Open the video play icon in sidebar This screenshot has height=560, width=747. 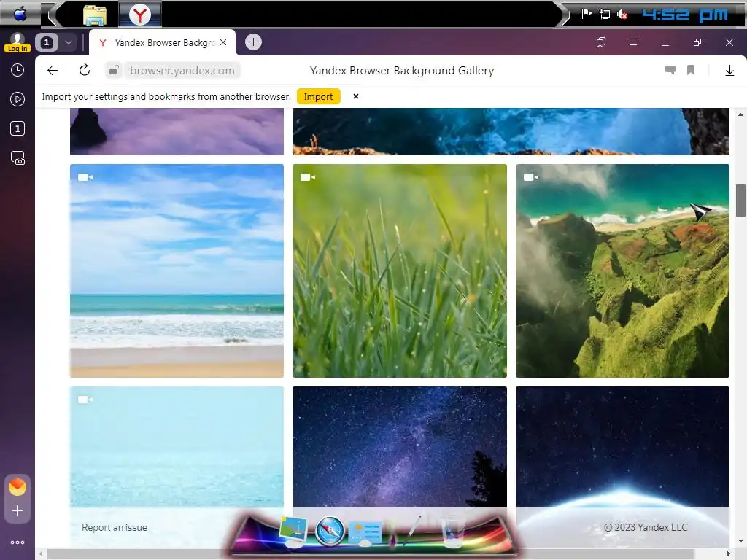click(18, 99)
